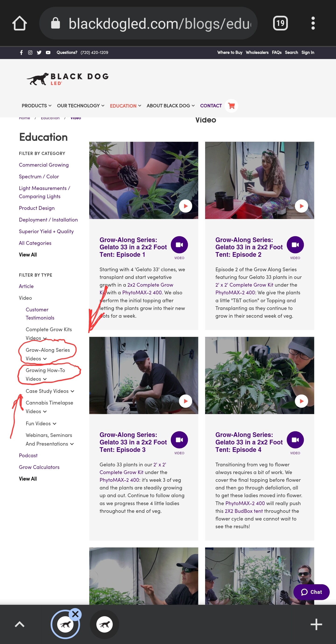Image resolution: width=336 pixels, height=644 pixels.
Task: Open the Instagram icon link
Action: click(30, 53)
